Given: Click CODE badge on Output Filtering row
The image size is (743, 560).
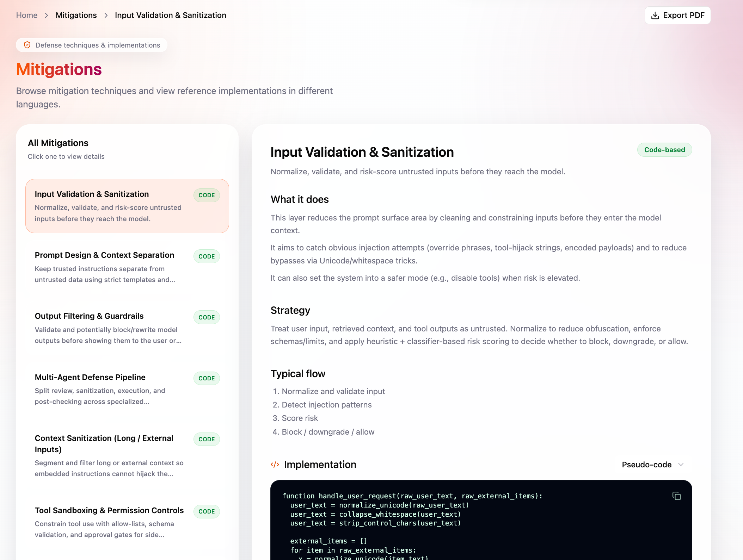Looking at the screenshot, I should click(x=207, y=317).
